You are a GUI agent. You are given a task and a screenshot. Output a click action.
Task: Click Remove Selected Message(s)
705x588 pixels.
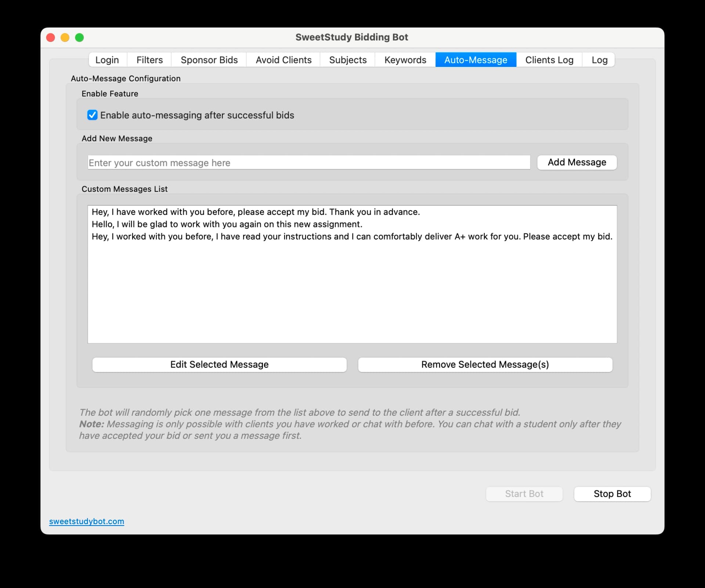tap(485, 364)
